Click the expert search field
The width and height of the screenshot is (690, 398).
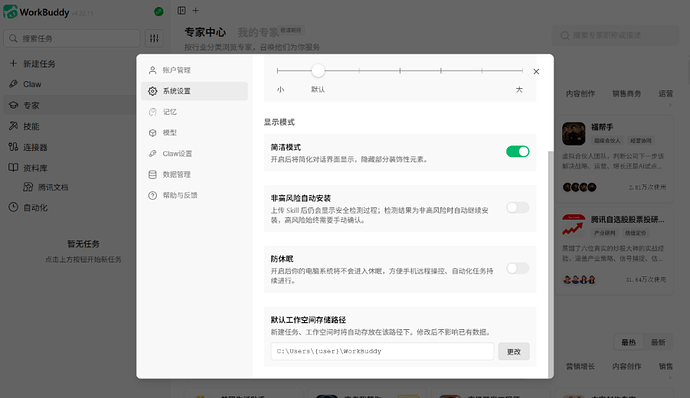[x=615, y=35]
